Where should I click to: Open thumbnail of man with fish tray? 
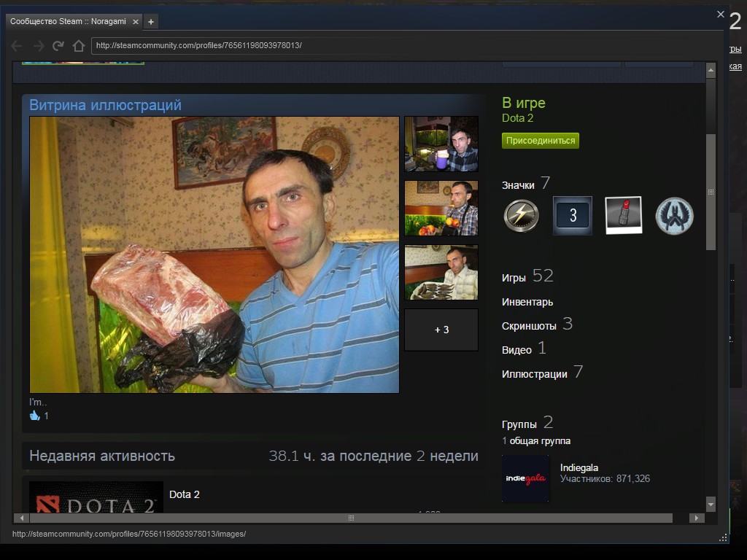click(441, 273)
